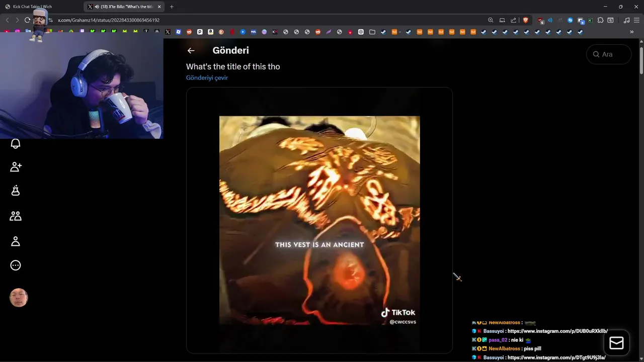644x362 pixels.
Task: Open follow requests person-plus sidebar icon
Action: (x=16, y=167)
